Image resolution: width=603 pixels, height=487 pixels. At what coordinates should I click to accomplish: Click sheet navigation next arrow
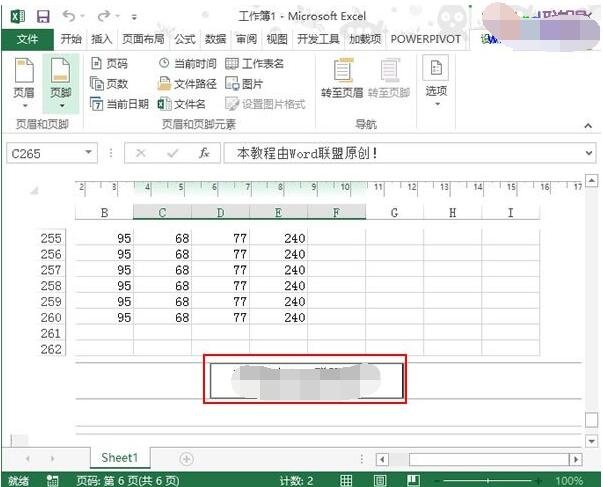click(52, 459)
